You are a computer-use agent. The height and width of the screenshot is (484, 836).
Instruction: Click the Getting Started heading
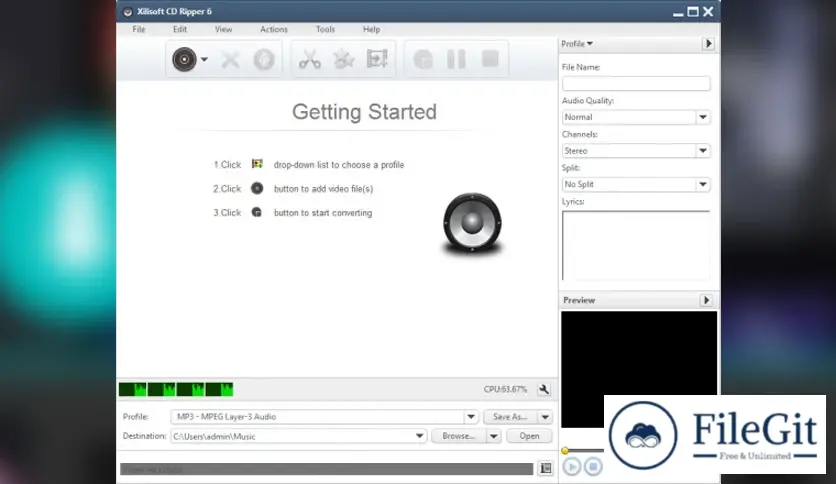[x=364, y=112]
